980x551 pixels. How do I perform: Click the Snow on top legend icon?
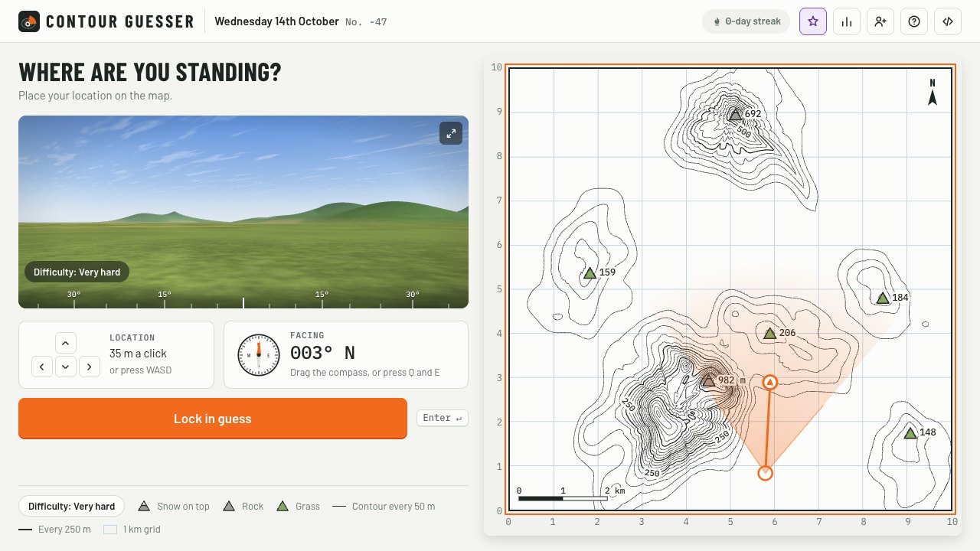[143, 506]
